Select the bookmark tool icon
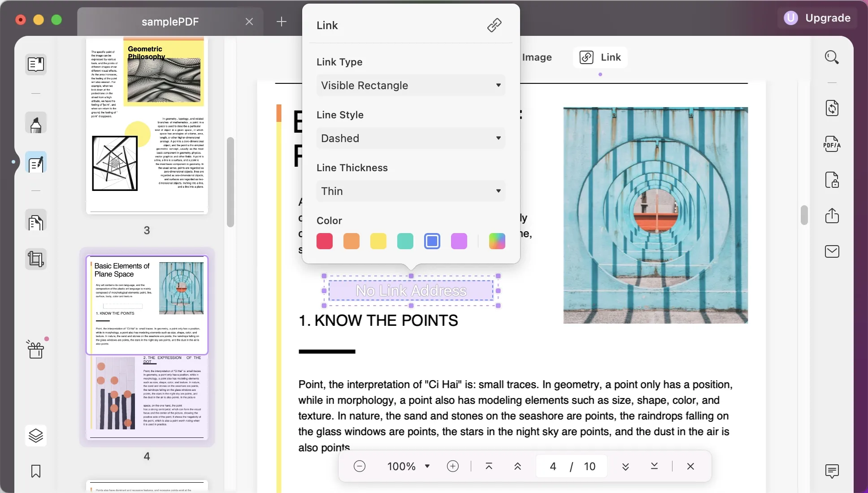The height and width of the screenshot is (493, 868). [x=35, y=471]
